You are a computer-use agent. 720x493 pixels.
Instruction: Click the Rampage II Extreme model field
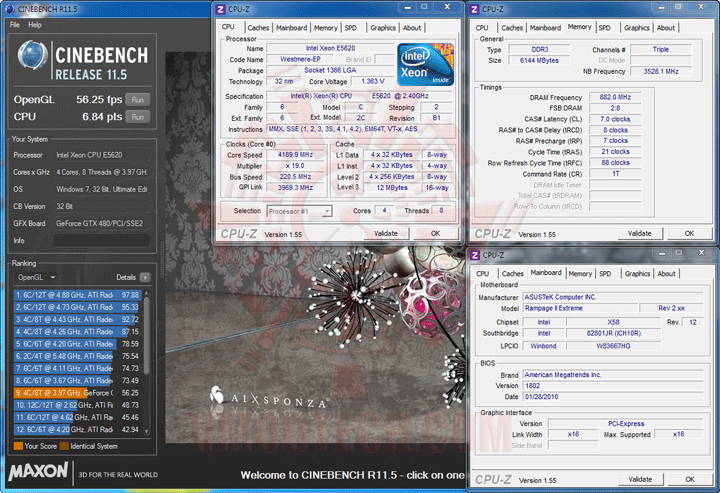point(580,308)
